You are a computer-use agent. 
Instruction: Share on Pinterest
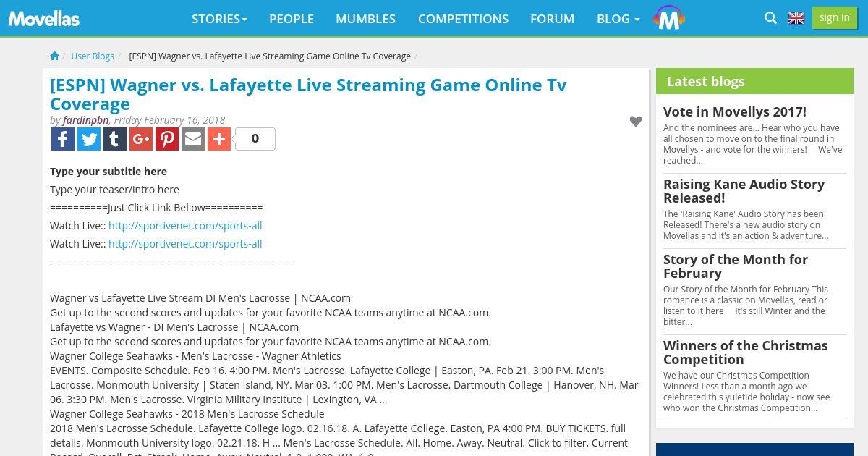tap(167, 139)
